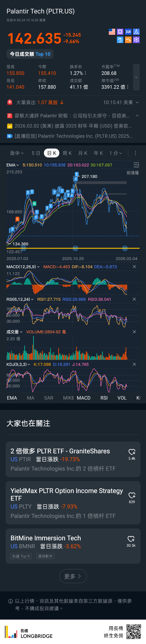
Task: Close the RSI indicator panel
Action: tap(134, 299)
